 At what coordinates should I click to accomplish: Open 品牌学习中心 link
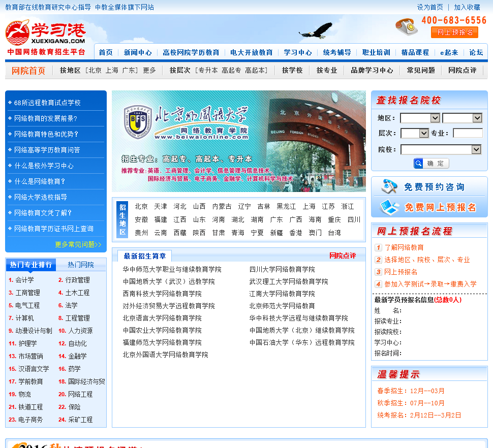[x=372, y=71]
